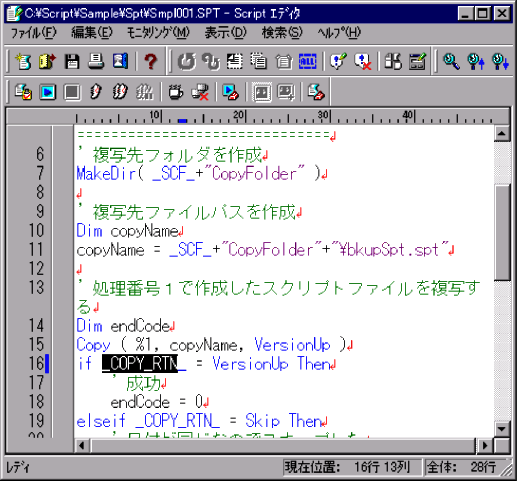This screenshot has height=481, width=518.
Task: Click the coffee cup break icon
Action: [175, 92]
